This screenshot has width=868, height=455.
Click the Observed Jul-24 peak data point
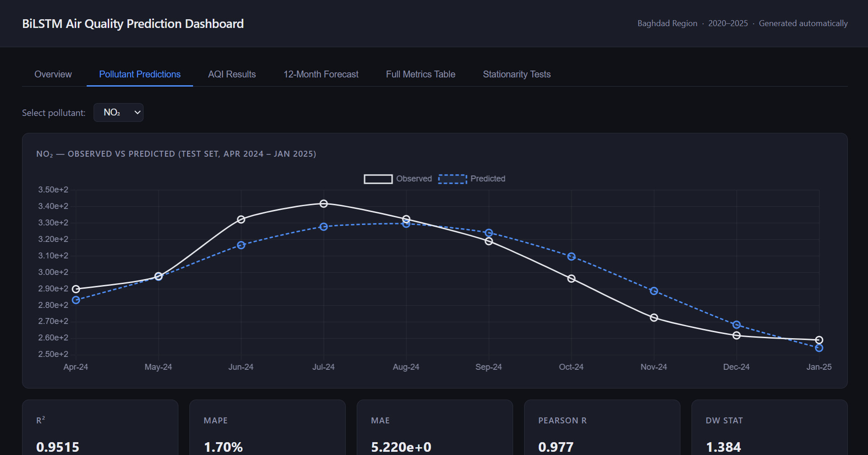324,203
